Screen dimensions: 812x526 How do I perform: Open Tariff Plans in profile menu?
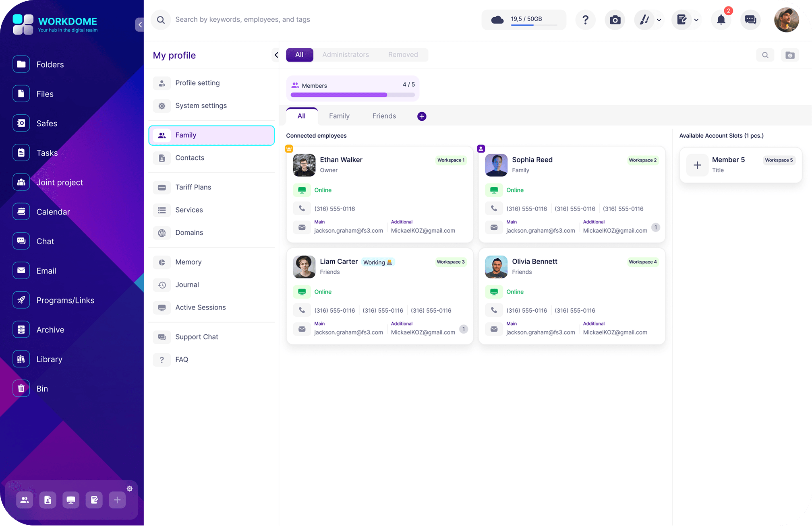pyautogui.click(x=193, y=187)
